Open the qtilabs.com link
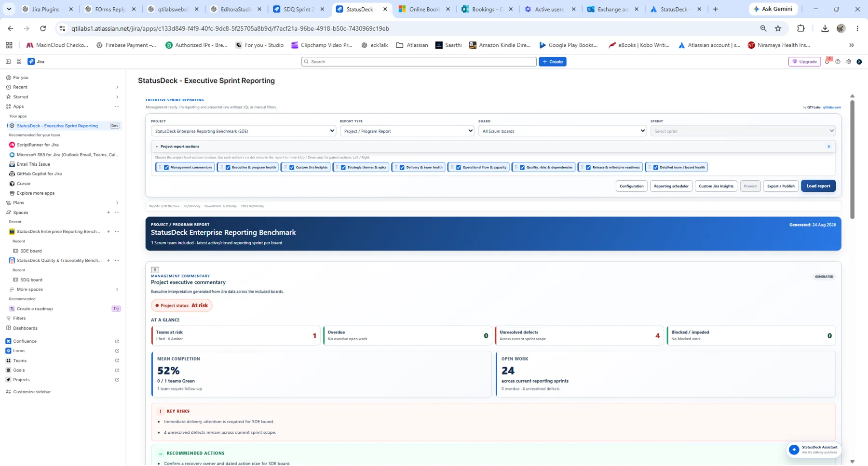868x466 pixels. click(x=832, y=107)
